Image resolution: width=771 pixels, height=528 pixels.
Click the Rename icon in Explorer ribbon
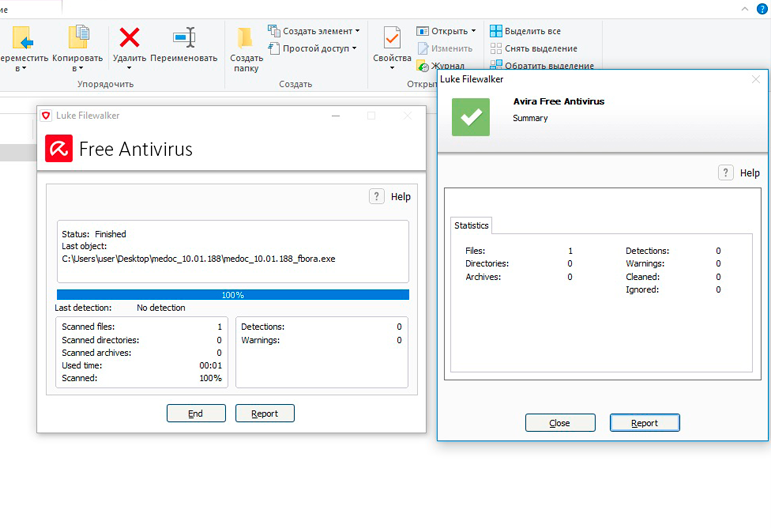(184, 37)
